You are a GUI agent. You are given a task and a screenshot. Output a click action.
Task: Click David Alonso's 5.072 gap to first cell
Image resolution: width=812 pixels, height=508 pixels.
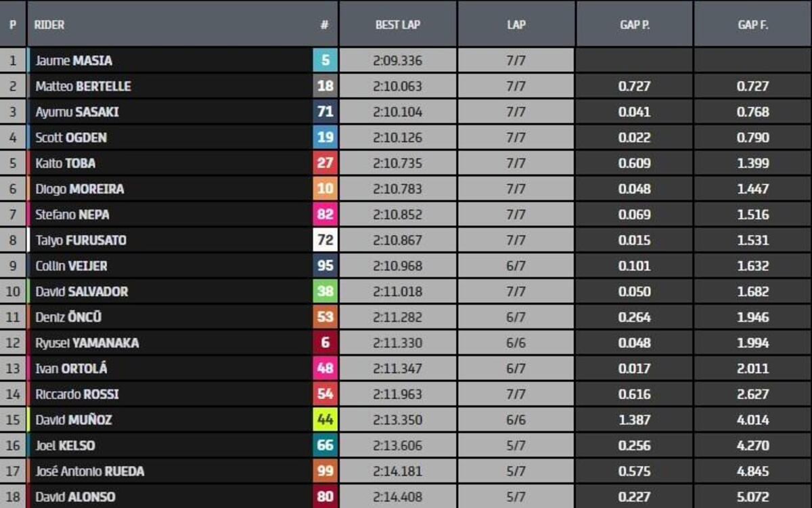[752, 496]
